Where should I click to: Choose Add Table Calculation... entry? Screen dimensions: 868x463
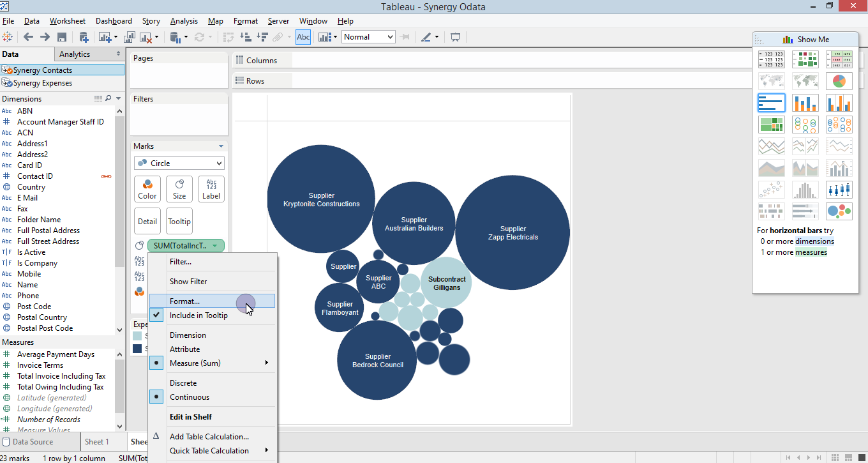pos(209,436)
